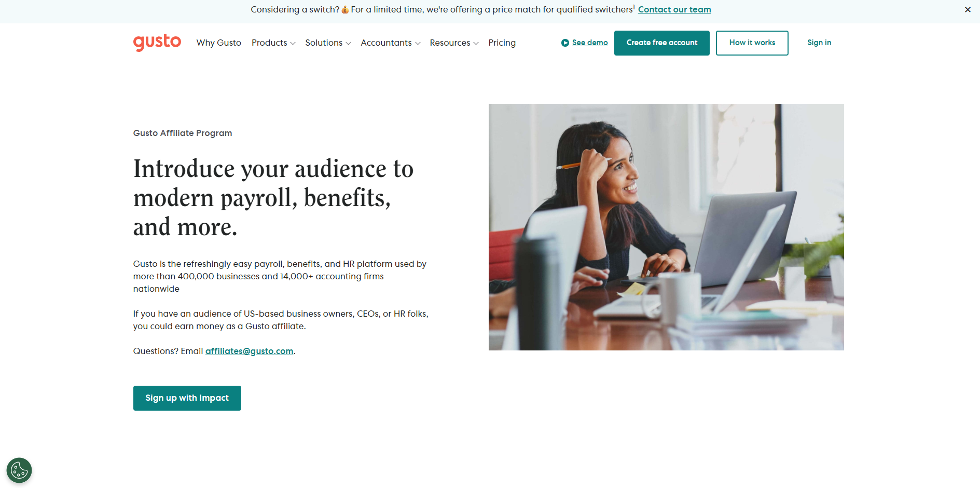Expand the Products dropdown menu
The height and width of the screenshot is (488, 980).
(273, 43)
